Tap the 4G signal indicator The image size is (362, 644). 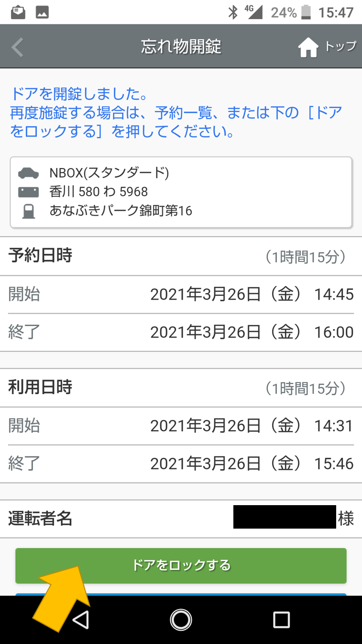pyautogui.click(x=253, y=12)
